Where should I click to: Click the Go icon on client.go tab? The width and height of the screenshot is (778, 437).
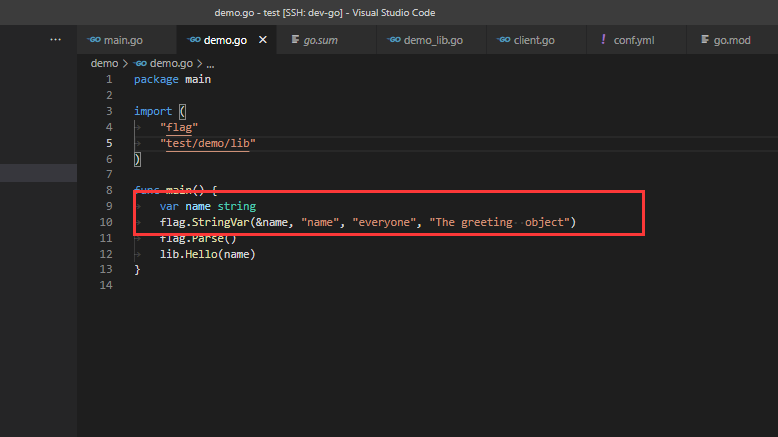point(504,40)
